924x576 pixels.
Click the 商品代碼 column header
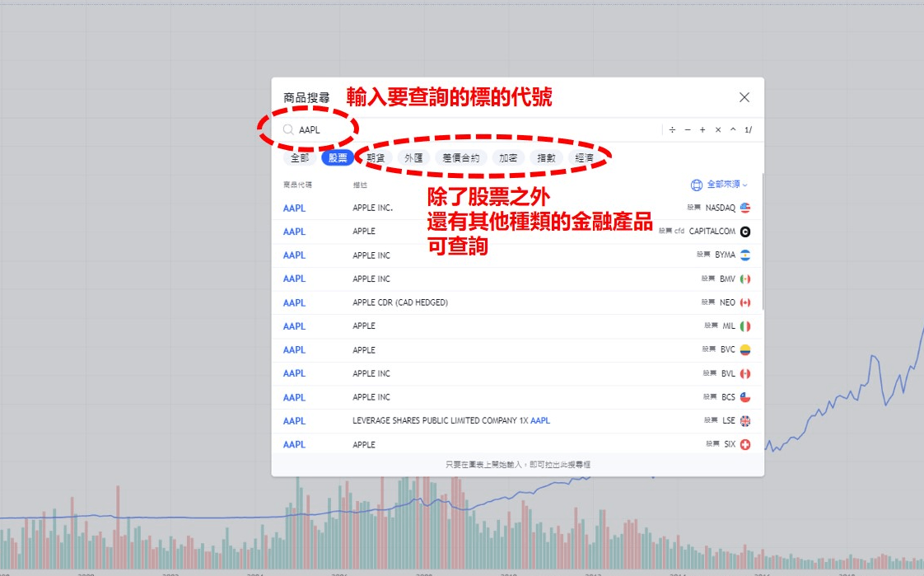click(x=297, y=185)
